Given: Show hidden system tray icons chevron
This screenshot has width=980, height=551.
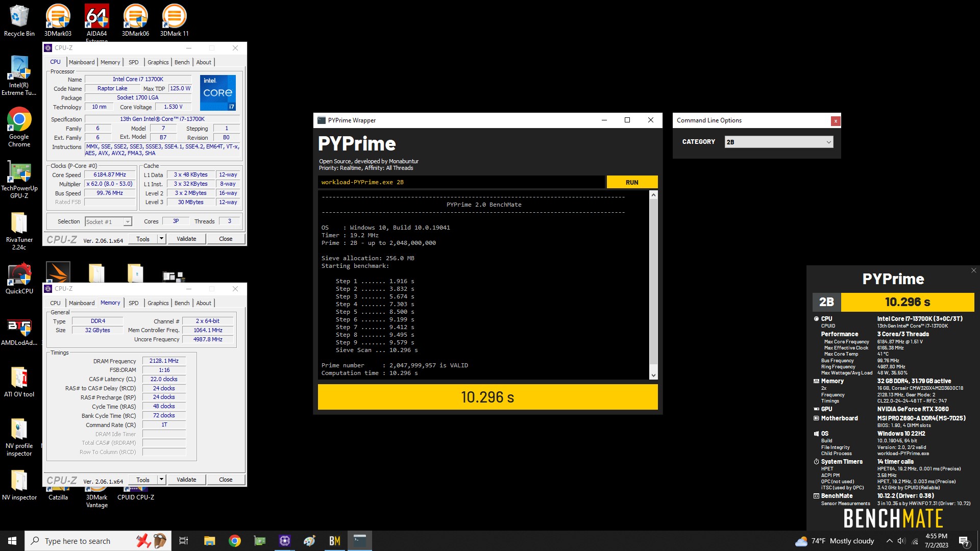Looking at the screenshot, I should coord(889,541).
